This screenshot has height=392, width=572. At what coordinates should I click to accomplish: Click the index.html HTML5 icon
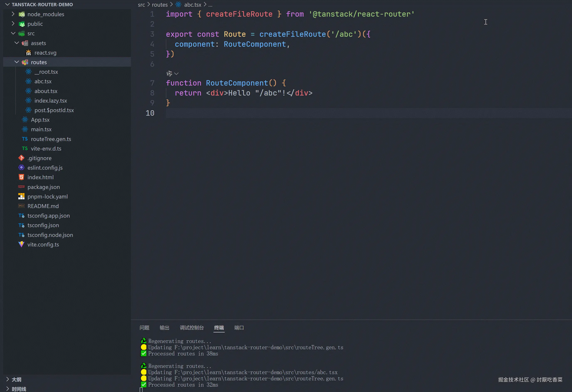(21, 177)
